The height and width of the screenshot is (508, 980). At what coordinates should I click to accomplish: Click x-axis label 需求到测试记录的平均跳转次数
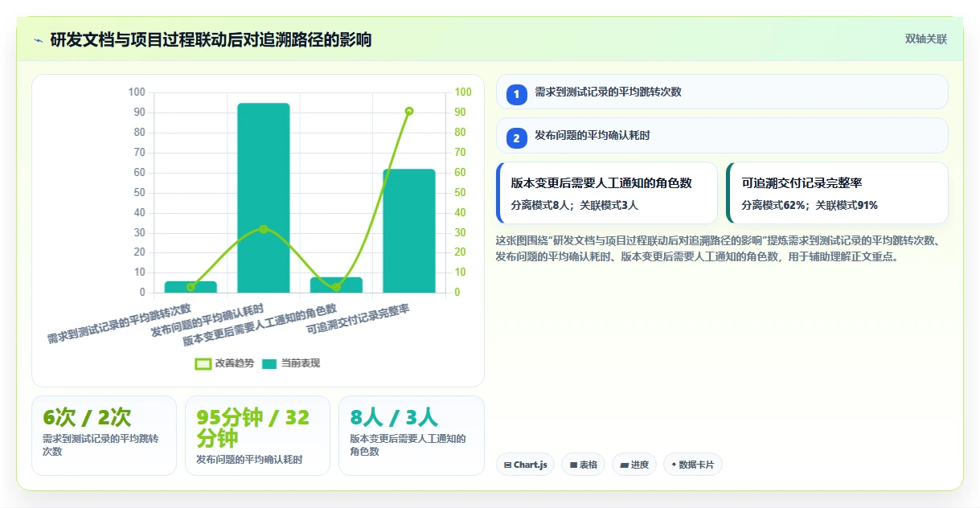pyautogui.click(x=120, y=324)
